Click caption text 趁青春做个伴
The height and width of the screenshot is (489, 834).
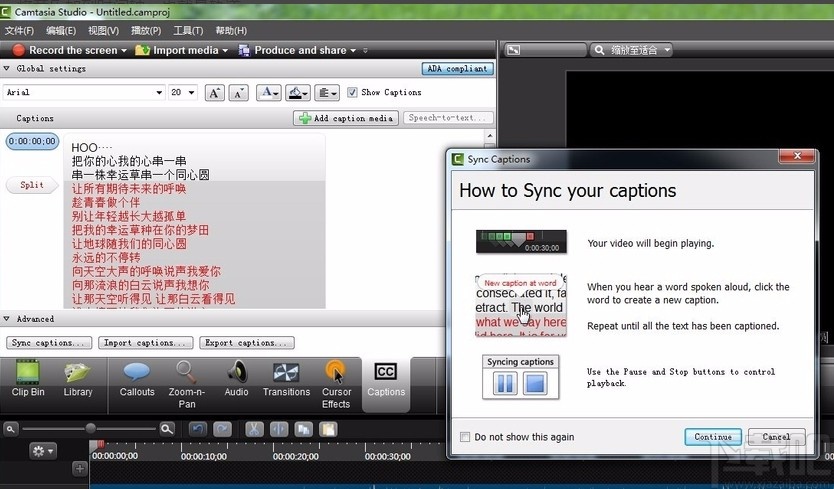point(106,202)
